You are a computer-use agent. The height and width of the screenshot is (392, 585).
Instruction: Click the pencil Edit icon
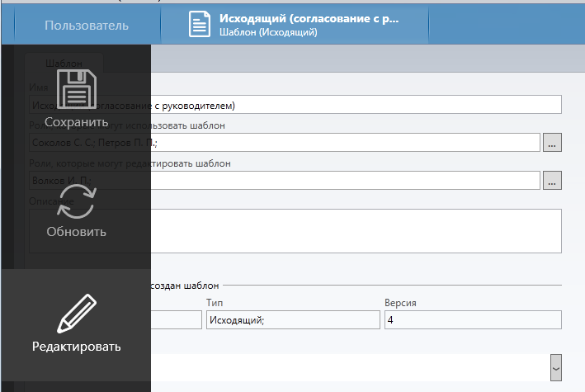(76, 314)
